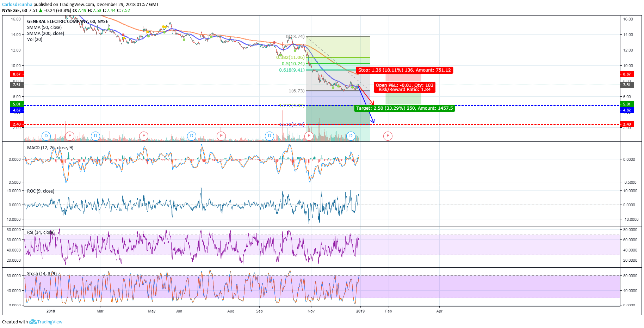The width and height of the screenshot is (644, 328).
Task: Open the TradingView link in footer
Action: click(x=50, y=322)
